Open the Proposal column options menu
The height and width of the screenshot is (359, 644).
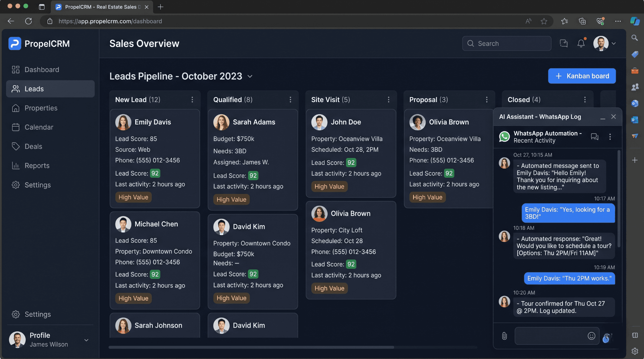(x=486, y=100)
